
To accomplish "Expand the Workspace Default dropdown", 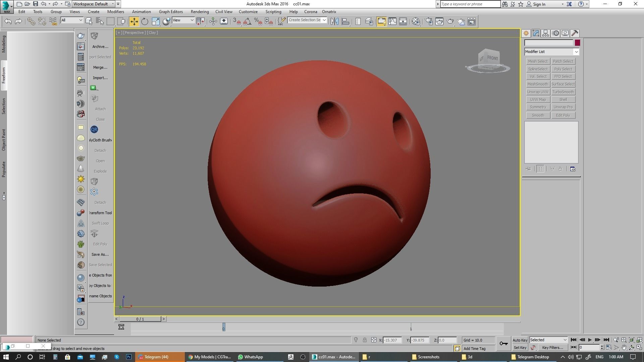I will point(94,4).
